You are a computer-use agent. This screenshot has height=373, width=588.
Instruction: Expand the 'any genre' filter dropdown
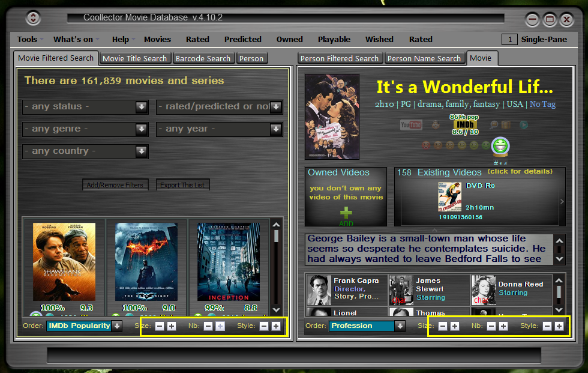point(85,129)
